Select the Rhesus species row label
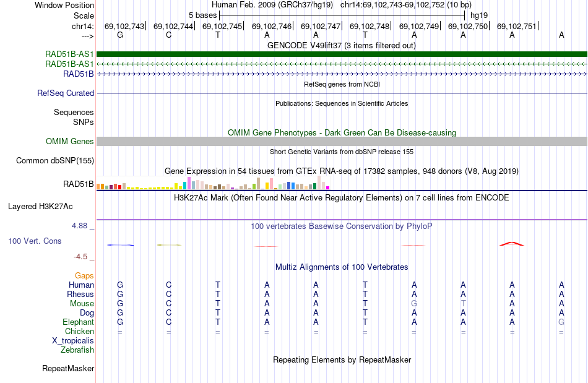Screen dimensions: 588x383 [80, 294]
